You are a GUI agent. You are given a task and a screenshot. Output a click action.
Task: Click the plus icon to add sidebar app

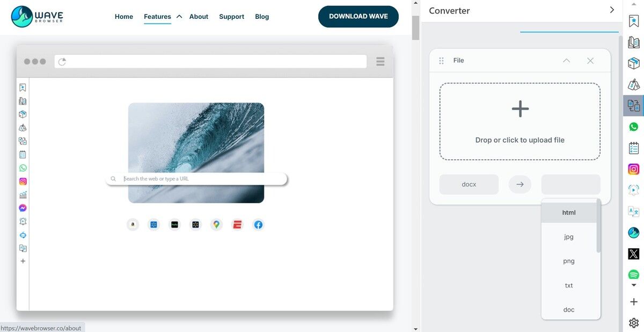pyautogui.click(x=634, y=302)
